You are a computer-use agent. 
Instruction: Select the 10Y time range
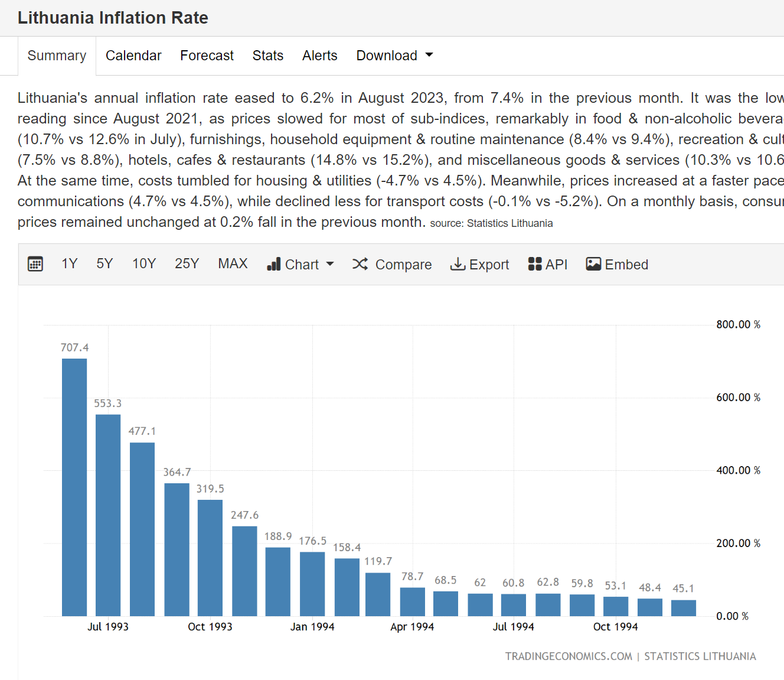coord(144,263)
